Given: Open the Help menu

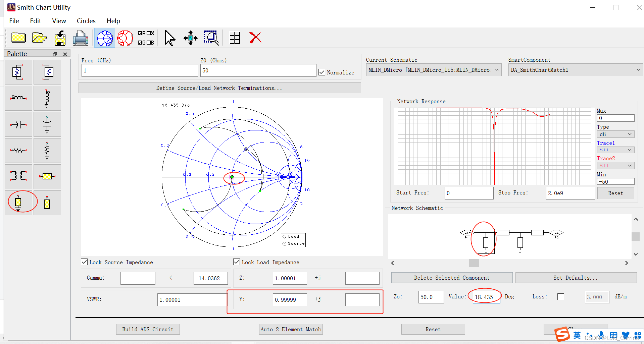Looking at the screenshot, I should (113, 21).
